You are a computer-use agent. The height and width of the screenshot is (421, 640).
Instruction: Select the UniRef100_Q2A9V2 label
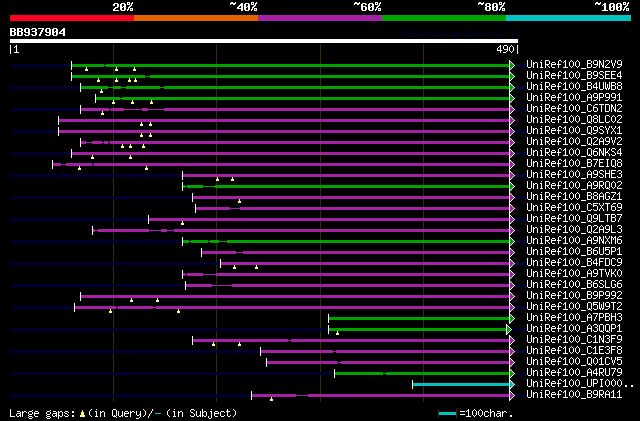[x=574, y=141]
